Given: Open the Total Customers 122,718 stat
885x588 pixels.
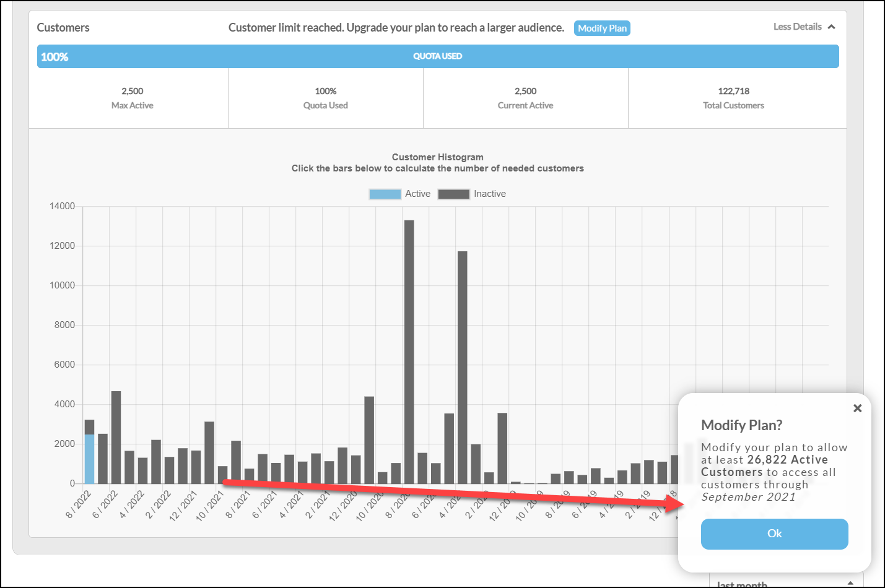Looking at the screenshot, I should [x=733, y=98].
